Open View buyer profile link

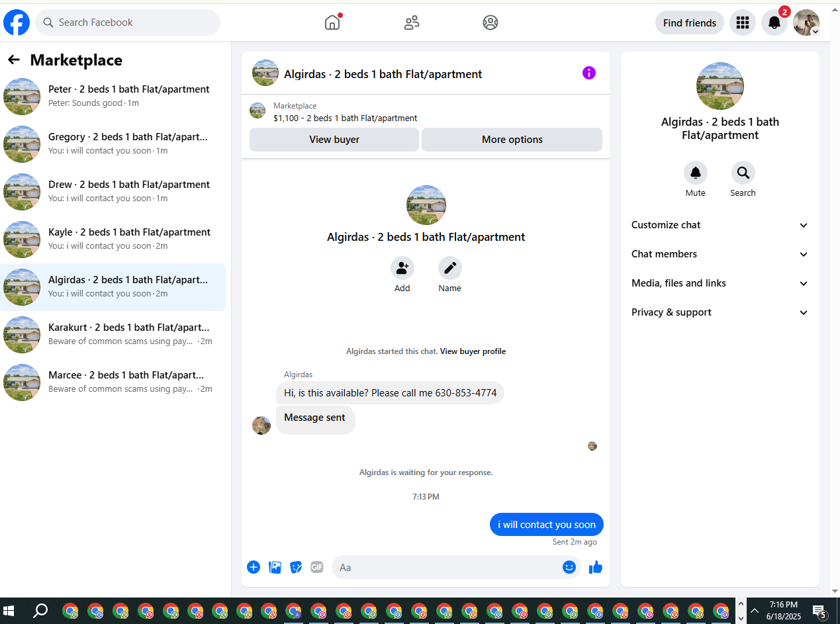[x=473, y=351]
